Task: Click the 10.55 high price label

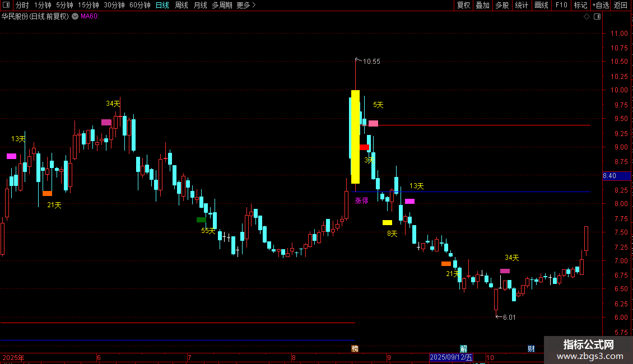Action: pos(371,62)
